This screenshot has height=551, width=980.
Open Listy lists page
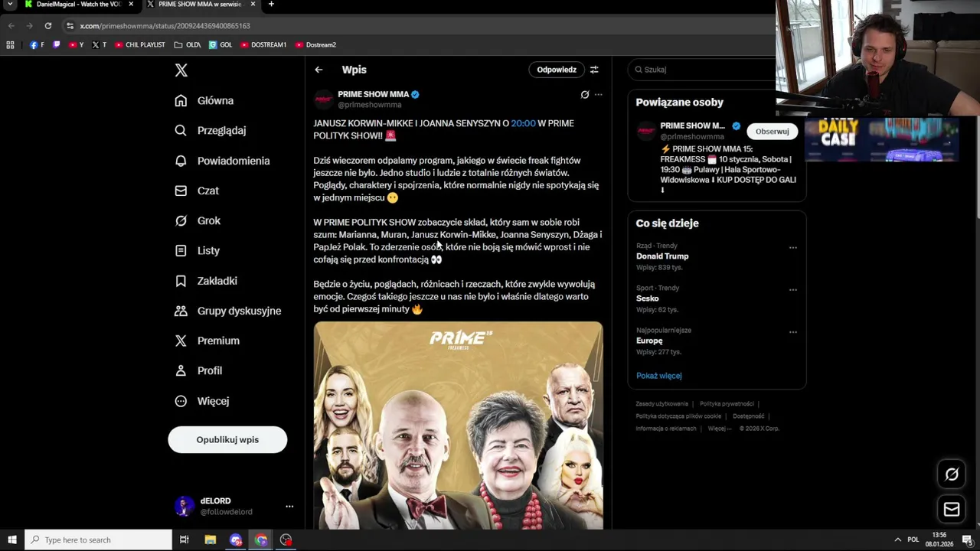click(197, 250)
